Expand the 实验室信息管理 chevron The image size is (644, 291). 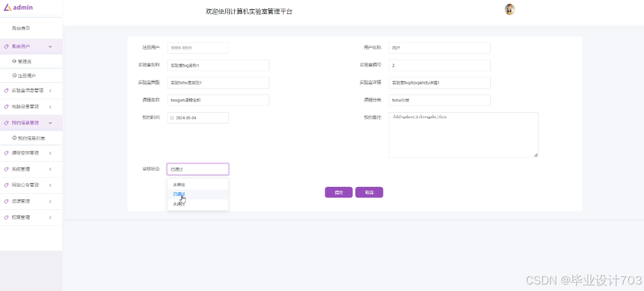click(50, 91)
